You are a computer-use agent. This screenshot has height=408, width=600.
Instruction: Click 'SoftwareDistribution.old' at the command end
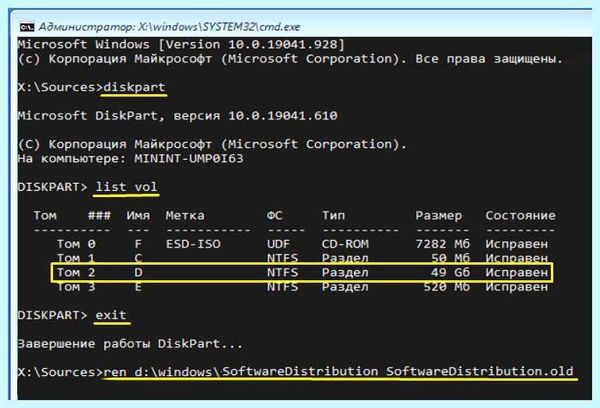[x=479, y=371]
